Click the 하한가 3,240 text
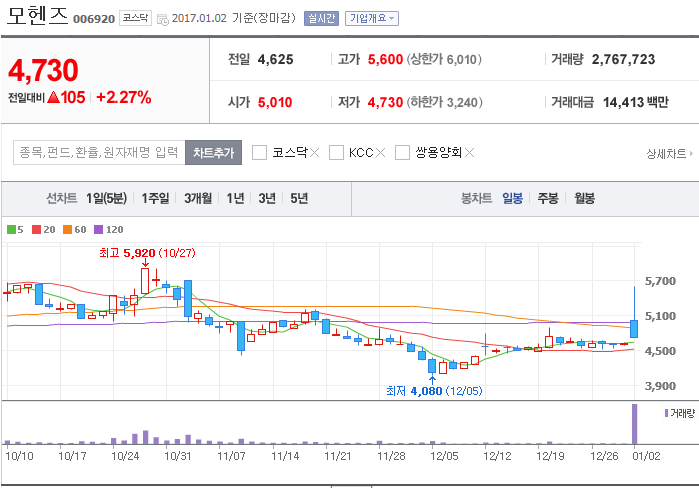Viewport: 699px width, 488px height. click(445, 103)
